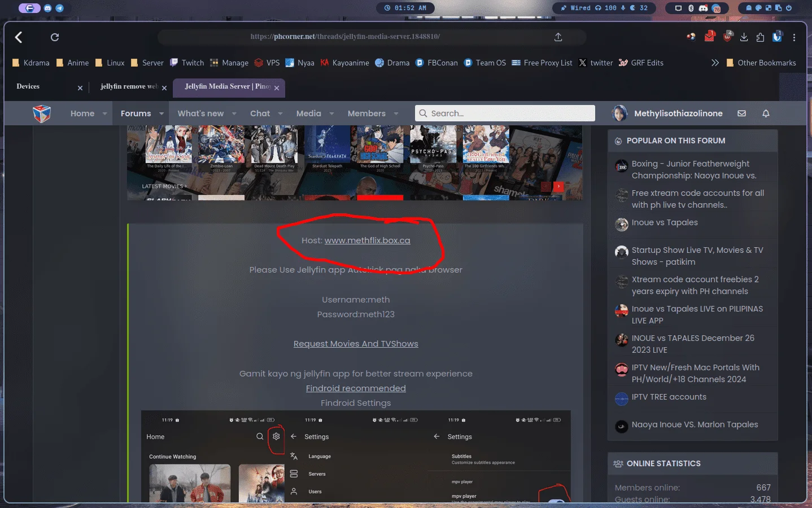Switch to the jellyfin remove tab
Screen dimensions: 812x508
tap(129, 86)
